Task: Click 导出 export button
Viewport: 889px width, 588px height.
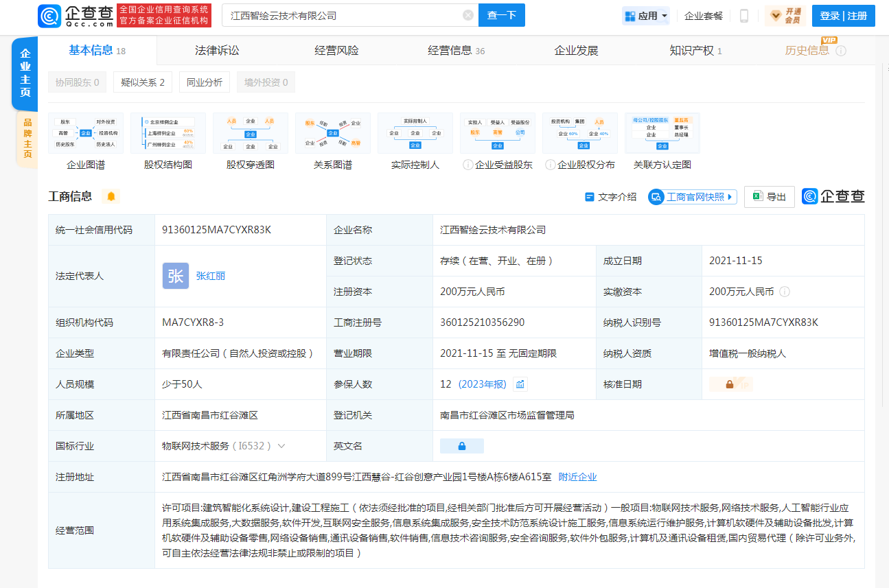Action: [x=770, y=197]
